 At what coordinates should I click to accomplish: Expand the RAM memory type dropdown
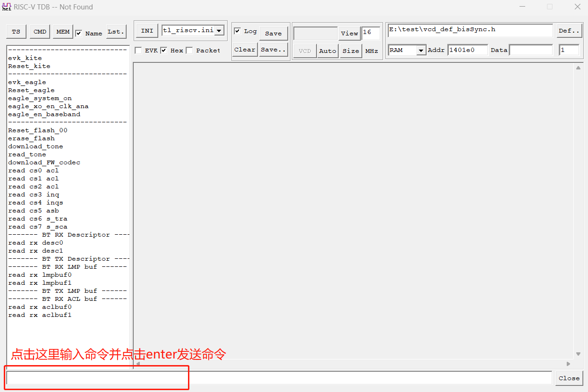click(x=421, y=49)
